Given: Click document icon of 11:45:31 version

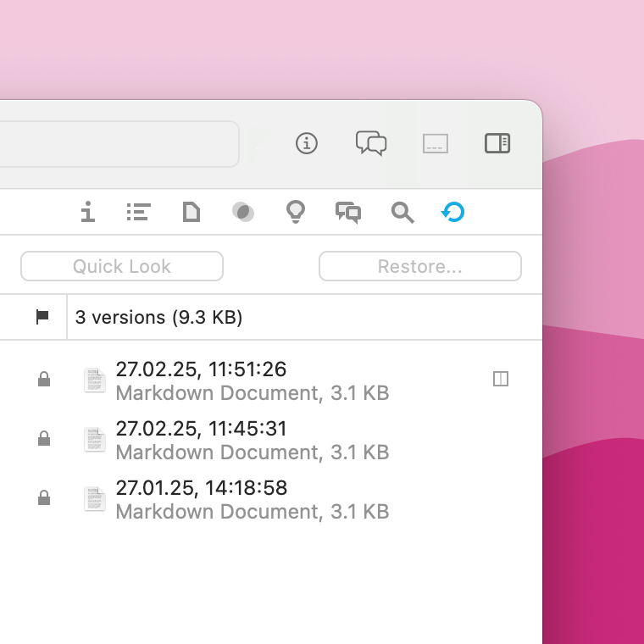Looking at the screenshot, I should (x=95, y=440).
